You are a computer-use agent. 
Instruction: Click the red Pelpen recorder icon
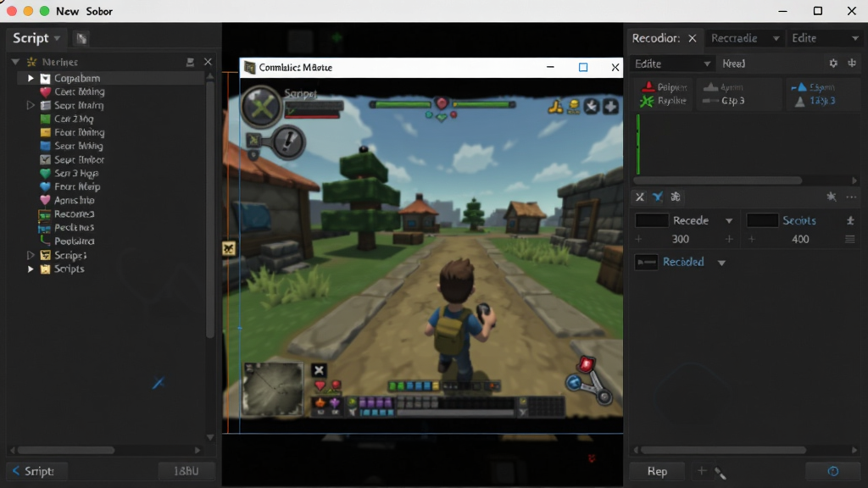[647, 87]
